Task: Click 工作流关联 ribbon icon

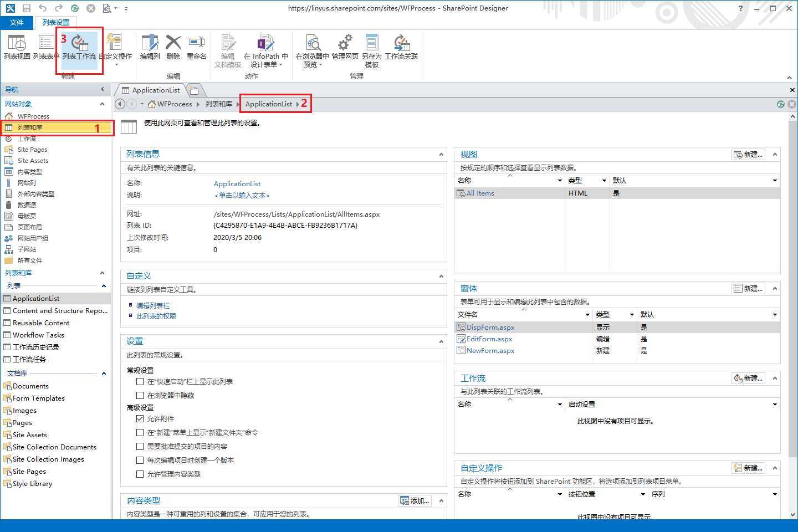Action: [x=401, y=47]
